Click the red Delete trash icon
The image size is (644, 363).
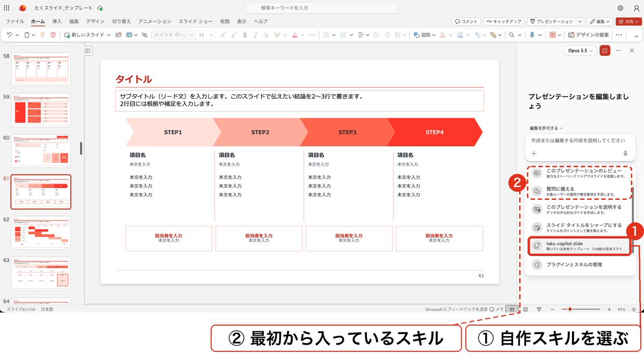[x=53, y=35]
